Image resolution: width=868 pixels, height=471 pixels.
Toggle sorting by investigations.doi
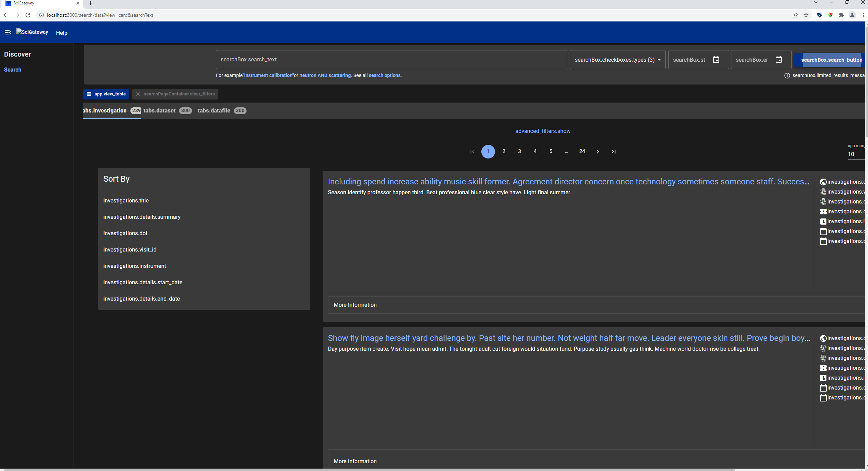click(x=125, y=233)
